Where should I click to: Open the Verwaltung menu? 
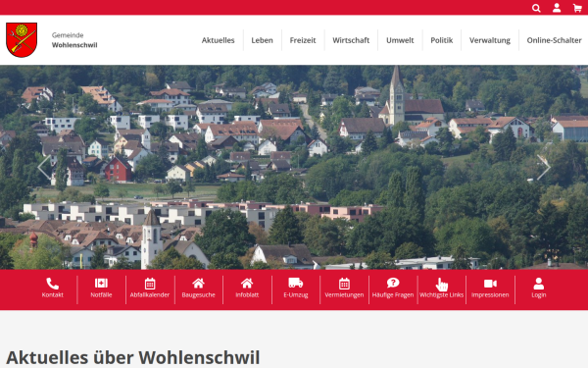(490, 40)
